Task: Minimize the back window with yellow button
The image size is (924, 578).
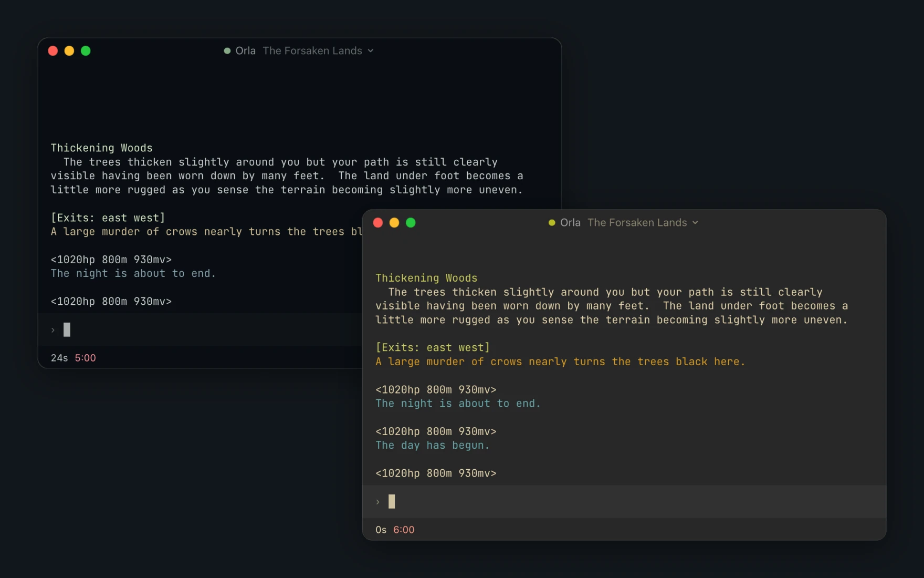Action: click(69, 51)
